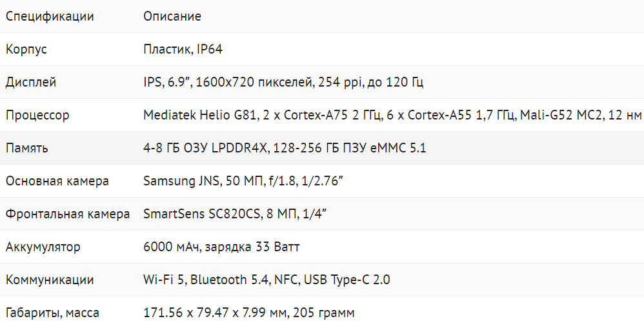Select the Память row label
Image resolution: width=644 pixels, height=321 pixels.
(26, 149)
